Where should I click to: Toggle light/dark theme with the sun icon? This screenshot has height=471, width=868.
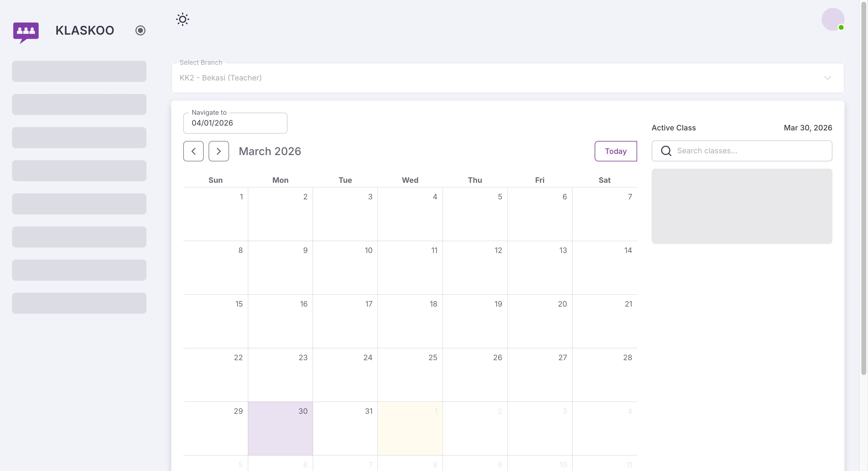pyautogui.click(x=182, y=19)
